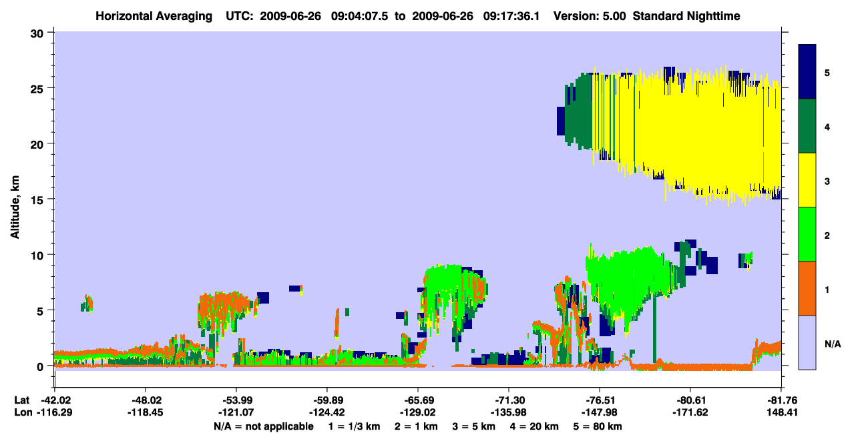Click the lavender N/A color bar segment
Viewport: 868px width, 445px height.
click(807, 342)
